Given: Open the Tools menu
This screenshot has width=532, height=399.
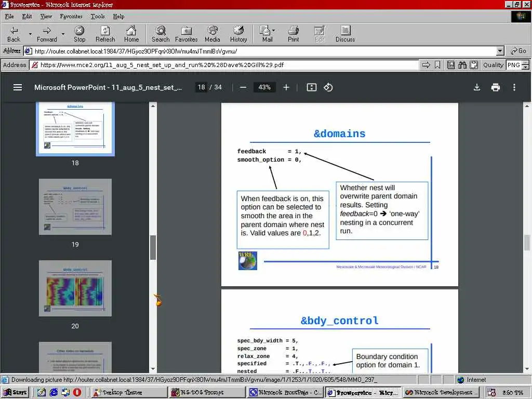Looking at the screenshot, I should tap(97, 16).
